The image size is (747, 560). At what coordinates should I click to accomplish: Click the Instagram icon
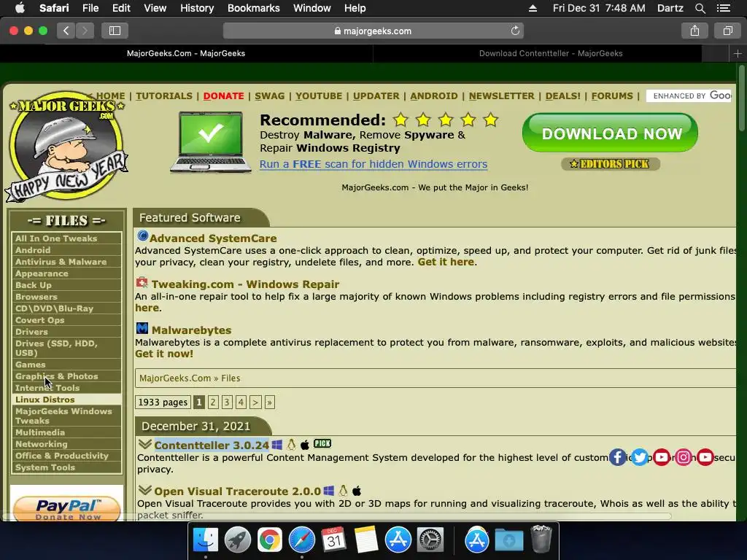click(683, 457)
